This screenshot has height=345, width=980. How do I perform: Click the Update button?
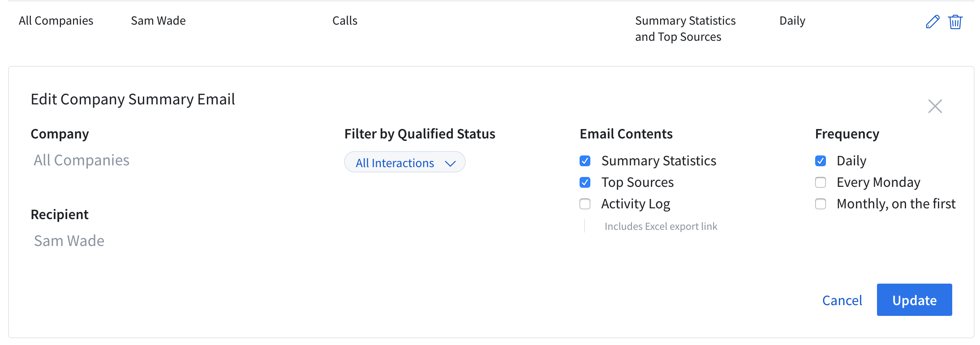[x=914, y=300]
